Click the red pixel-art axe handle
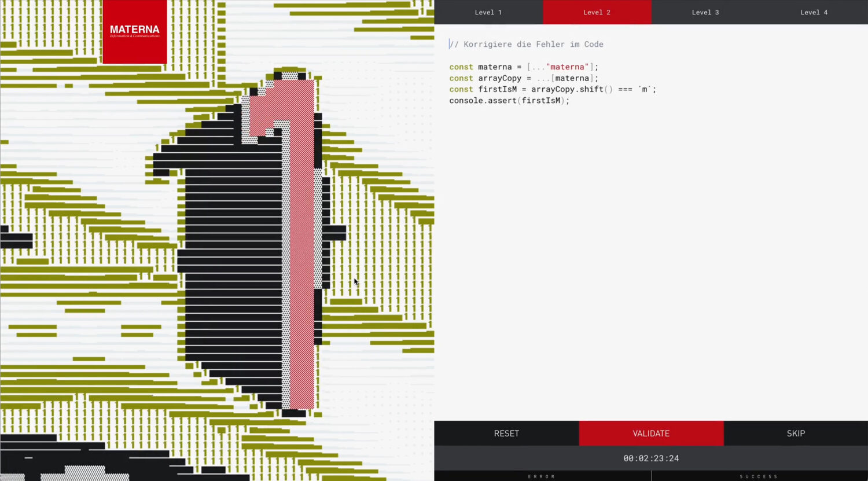This screenshot has width=868, height=481. click(301, 260)
